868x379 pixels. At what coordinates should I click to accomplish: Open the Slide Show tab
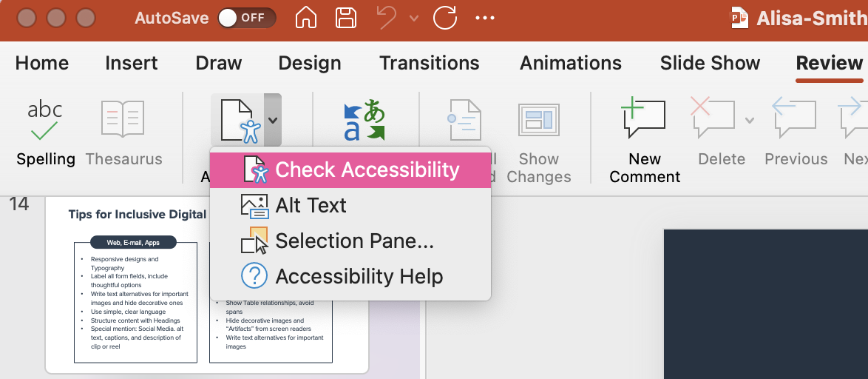click(710, 64)
